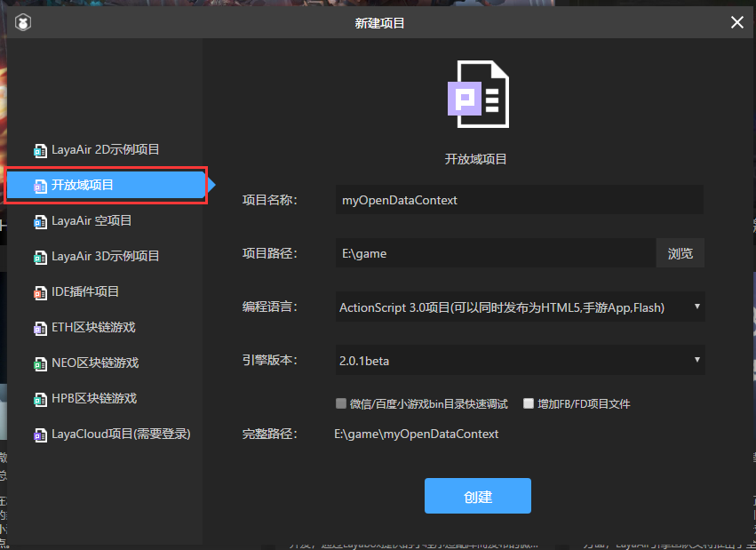Click the full path E:\game\myOpenDataContext text
The image size is (756, 550).
tap(416, 434)
